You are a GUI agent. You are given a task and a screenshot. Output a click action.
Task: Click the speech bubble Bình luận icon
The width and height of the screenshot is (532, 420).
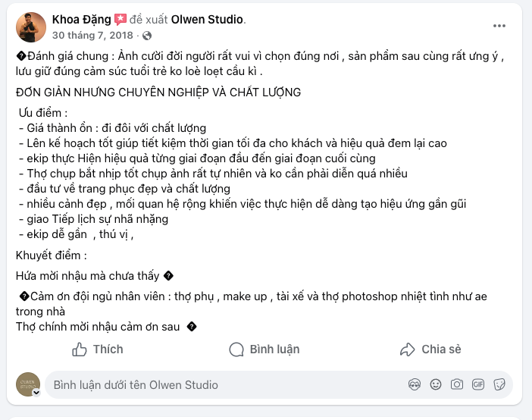[236, 349]
